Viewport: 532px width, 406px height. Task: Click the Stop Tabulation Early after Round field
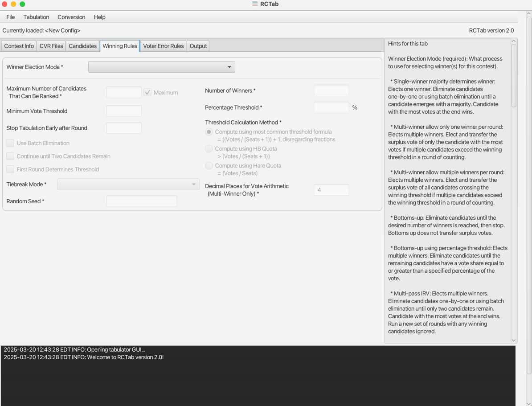pyautogui.click(x=124, y=128)
